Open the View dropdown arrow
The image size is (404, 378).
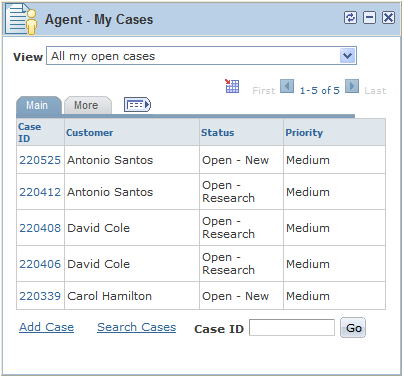(x=348, y=56)
